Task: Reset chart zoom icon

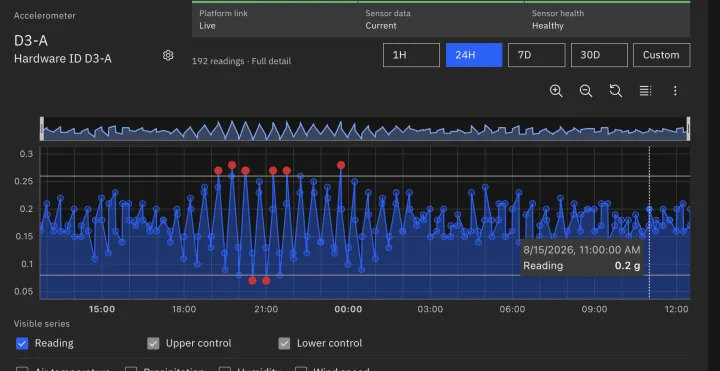Action: (x=616, y=91)
